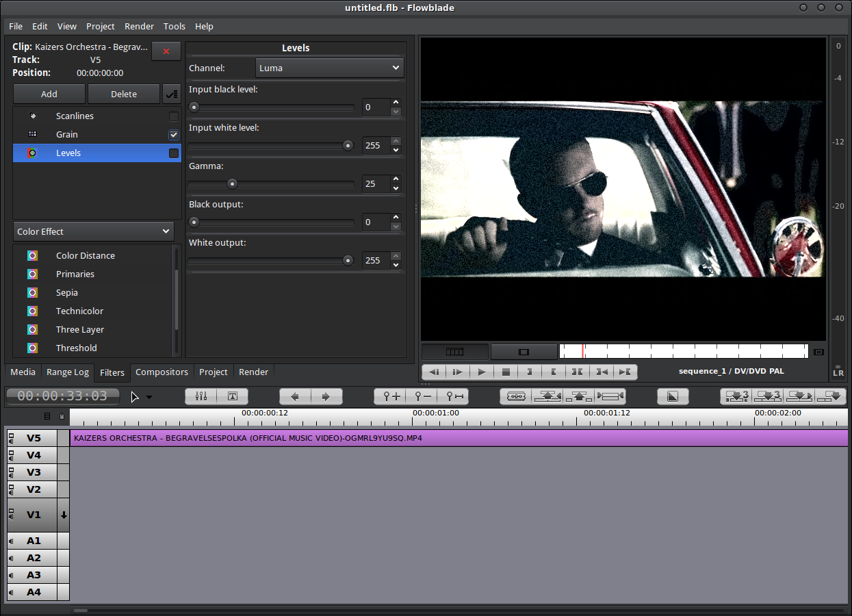The height and width of the screenshot is (616, 852).
Task: Open the Tools menu
Action: pos(175,26)
